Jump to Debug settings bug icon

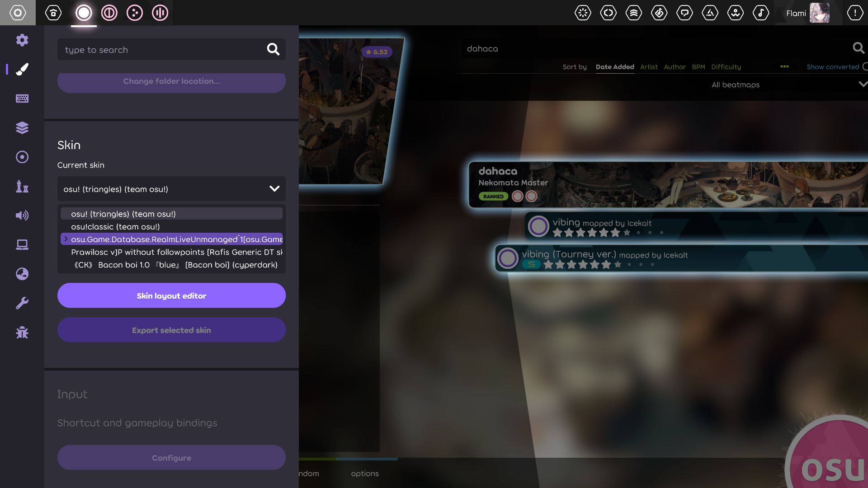(x=22, y=333)
